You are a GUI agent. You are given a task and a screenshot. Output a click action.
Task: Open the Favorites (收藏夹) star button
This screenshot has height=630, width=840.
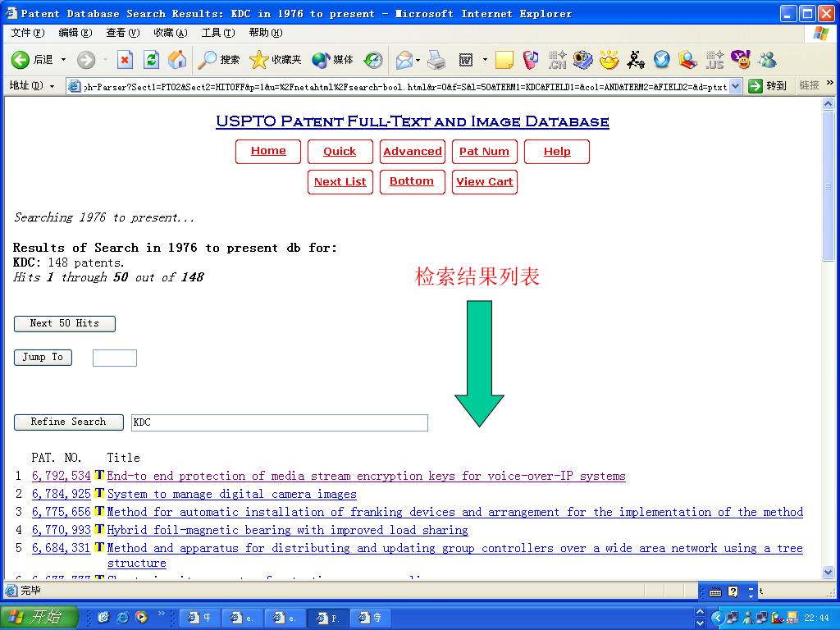(x=275, y=59)
